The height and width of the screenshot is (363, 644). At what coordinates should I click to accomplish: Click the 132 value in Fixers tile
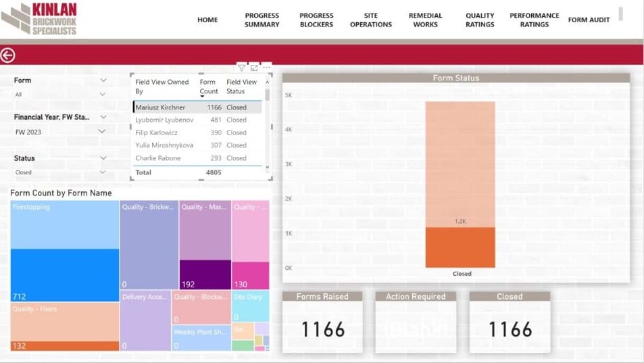click(20, 345)
